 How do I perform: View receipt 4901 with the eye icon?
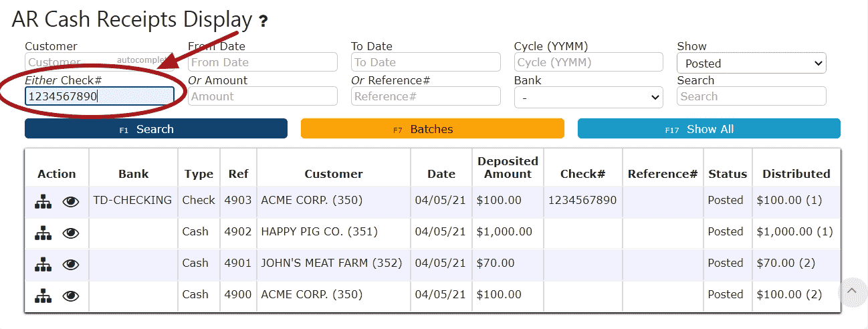(71, 265)
